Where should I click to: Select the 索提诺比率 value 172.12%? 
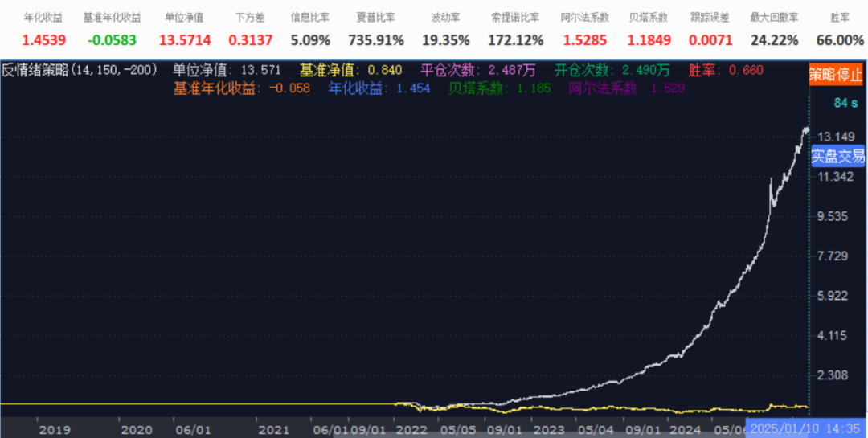point(516,40)
